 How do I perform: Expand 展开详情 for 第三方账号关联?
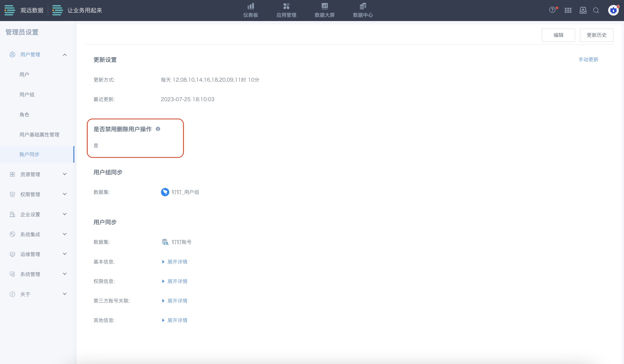(x=174, y=301)
